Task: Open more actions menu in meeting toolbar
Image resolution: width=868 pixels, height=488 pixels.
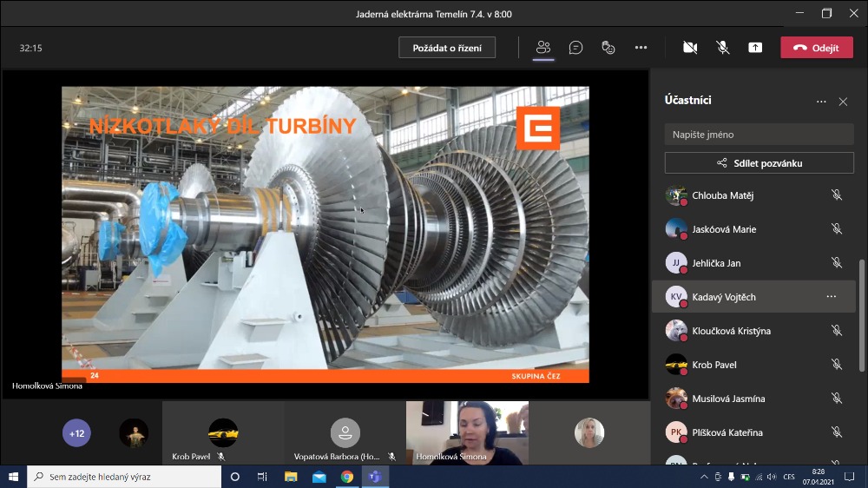Action: [x=641, y=48]
